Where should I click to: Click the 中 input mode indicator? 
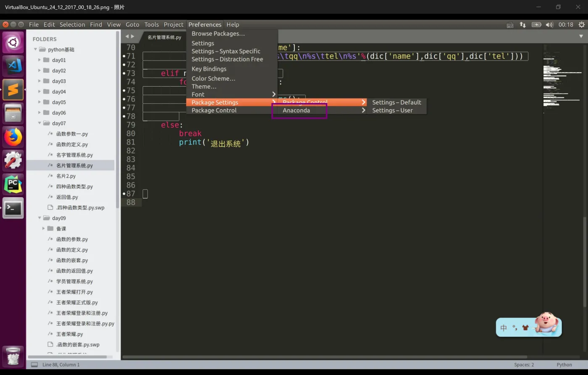pos(504,328)
